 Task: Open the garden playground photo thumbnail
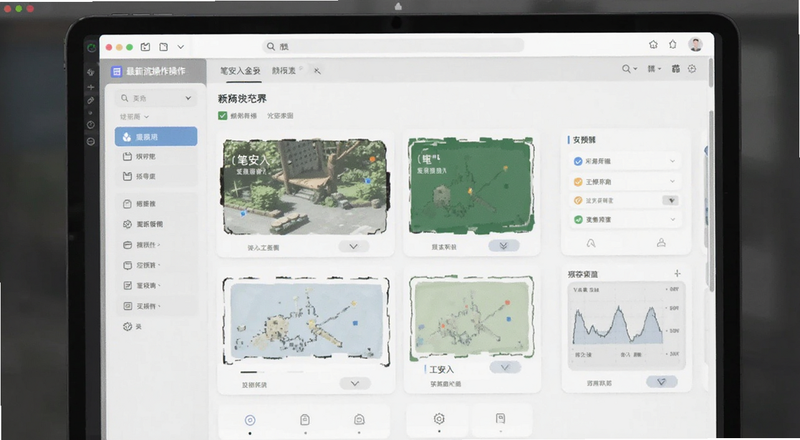[x=305, y=187]
